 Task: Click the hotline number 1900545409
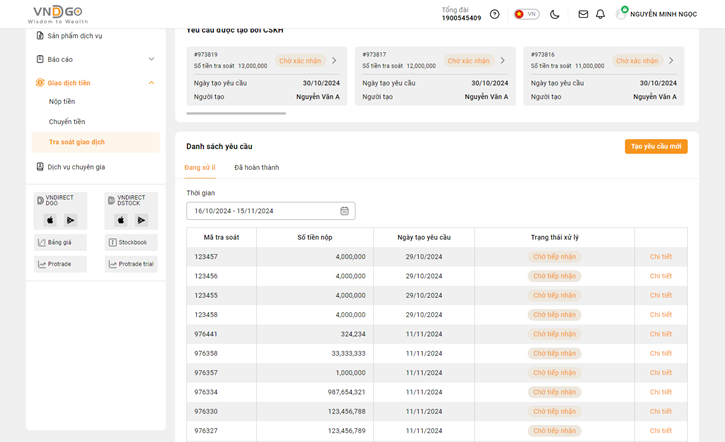461,18
